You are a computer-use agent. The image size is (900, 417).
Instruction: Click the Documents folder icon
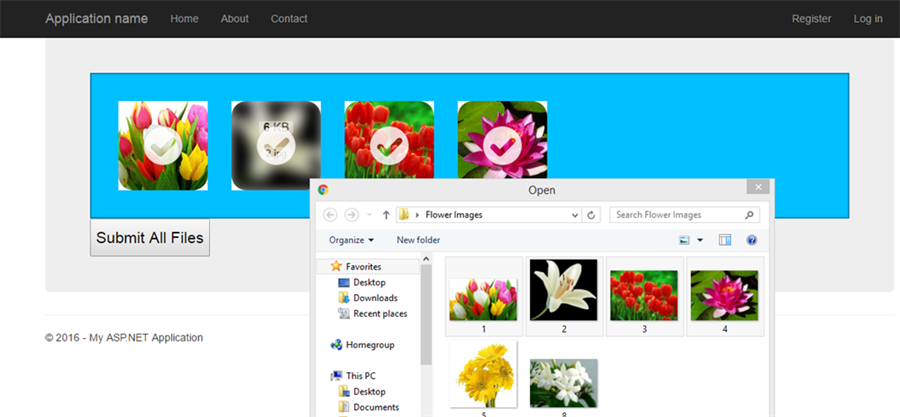coord(344,407)
